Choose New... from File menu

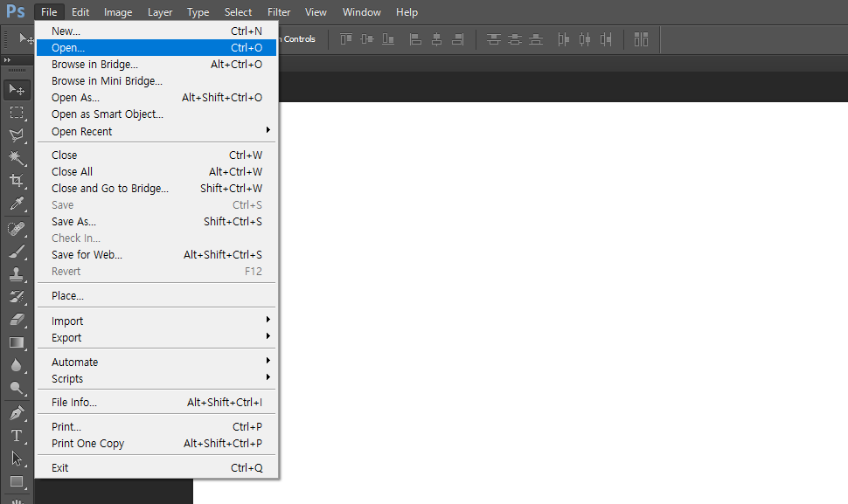(156, 31)
